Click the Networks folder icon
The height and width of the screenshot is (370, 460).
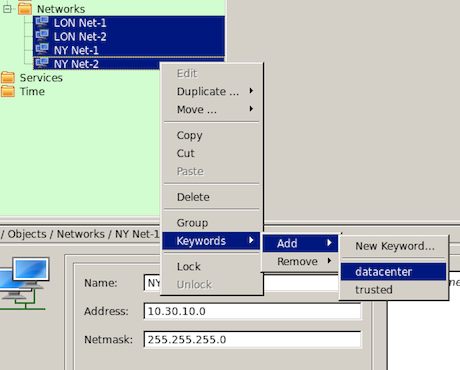coord(25,8)
